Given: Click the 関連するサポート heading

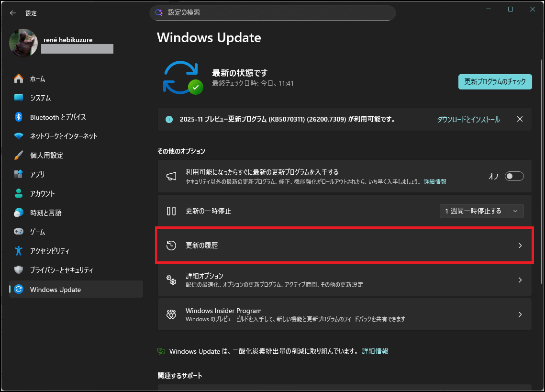Looking at the screenshot, I should point(180,376).
